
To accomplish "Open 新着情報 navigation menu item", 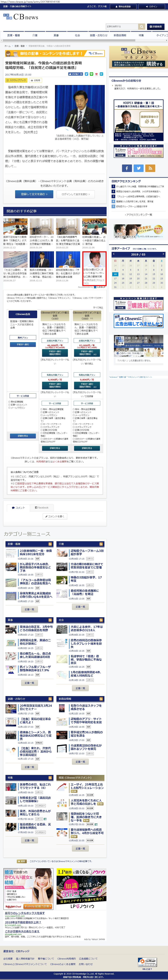I will pyautogui.click(x=120, y=35).
